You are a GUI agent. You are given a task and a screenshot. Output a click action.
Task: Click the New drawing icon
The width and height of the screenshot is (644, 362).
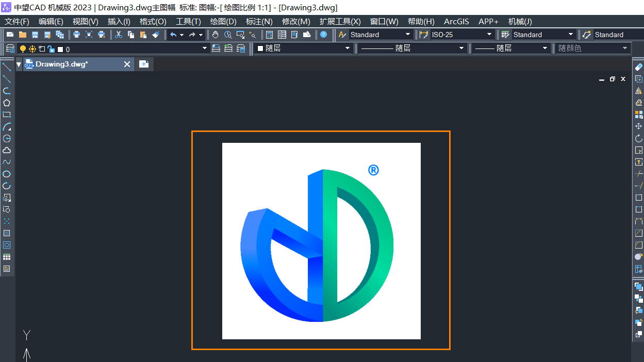click(10, 35)
